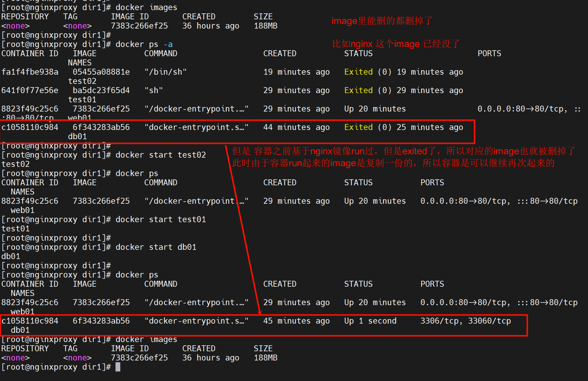Click the STATUS header of first listing
The image size is (588, 381).
(x=358, y=54)
